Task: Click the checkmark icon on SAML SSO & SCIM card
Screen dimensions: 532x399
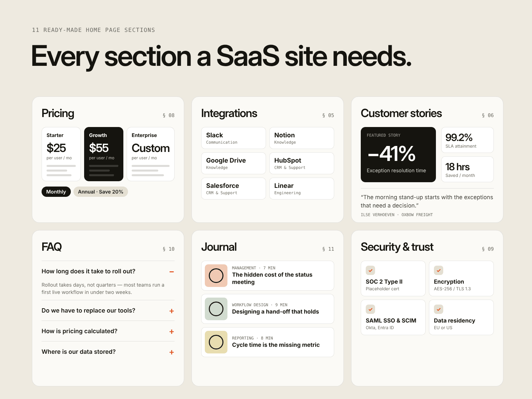Action: 370,309
